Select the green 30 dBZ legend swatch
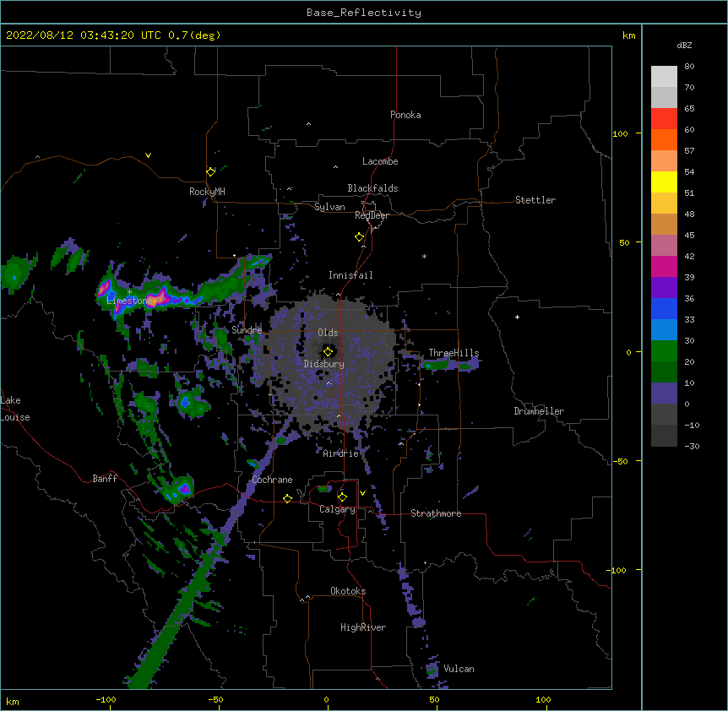This screenshot has height=711, width=728. (x=664, y=351)
